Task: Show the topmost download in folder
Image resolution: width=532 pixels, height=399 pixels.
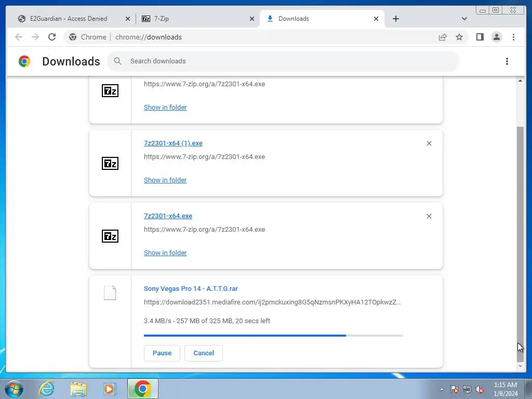Action: click(165, 107)
